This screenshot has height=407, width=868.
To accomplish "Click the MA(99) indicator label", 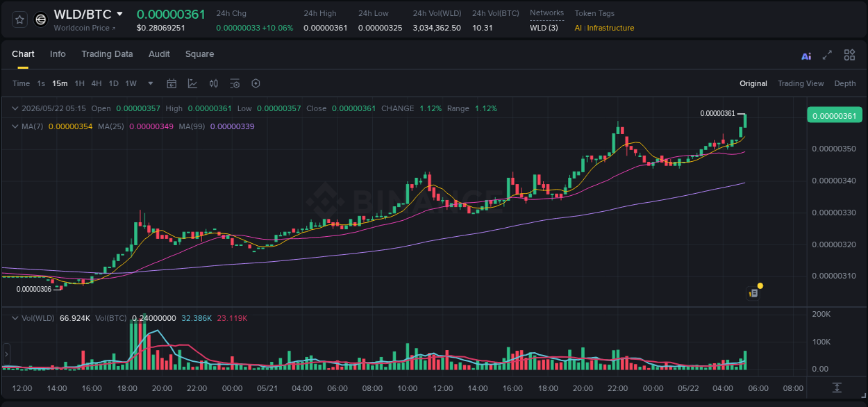I will tap(192, 126).
